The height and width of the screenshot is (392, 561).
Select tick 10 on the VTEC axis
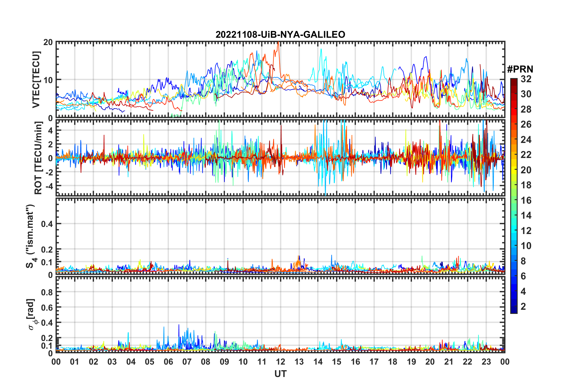point(48,80)
